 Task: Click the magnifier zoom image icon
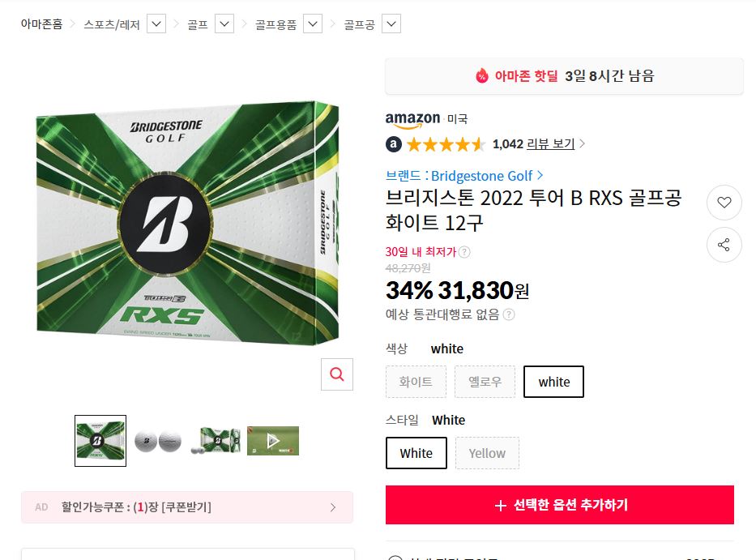tap(337, 374)
